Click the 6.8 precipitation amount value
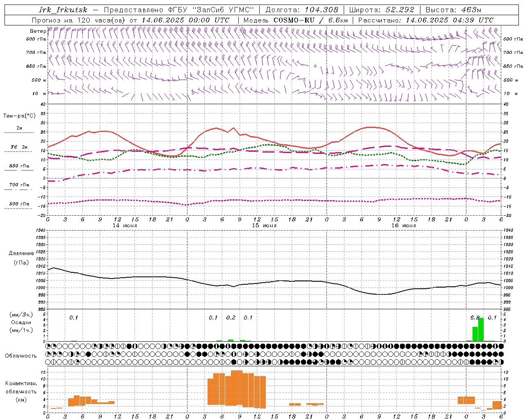This screenshot has height=420, width=525. pyautogui.click(x=475, y=318)
